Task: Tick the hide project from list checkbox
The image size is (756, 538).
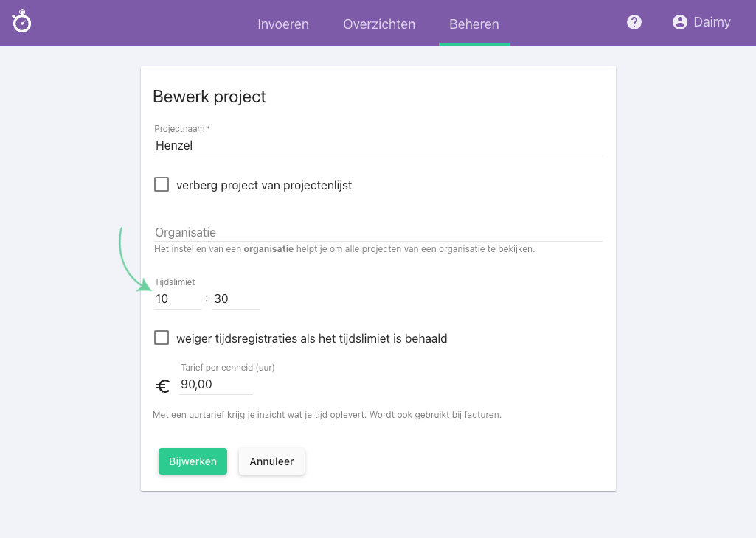Action: click(162, 184)
